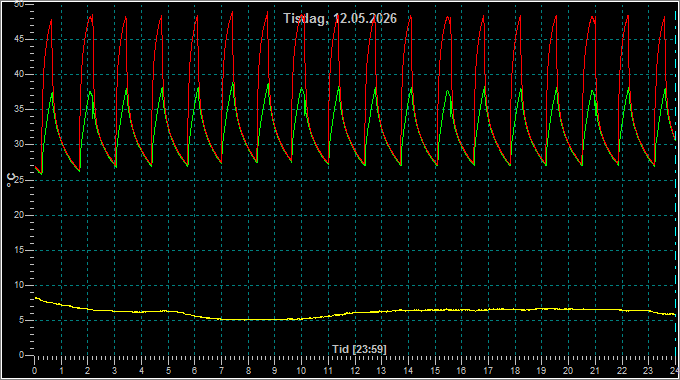Select hour 6 on the time axis
Viewport: 680px width, 380px height.
pyautogui.click(x=194, y=371)
